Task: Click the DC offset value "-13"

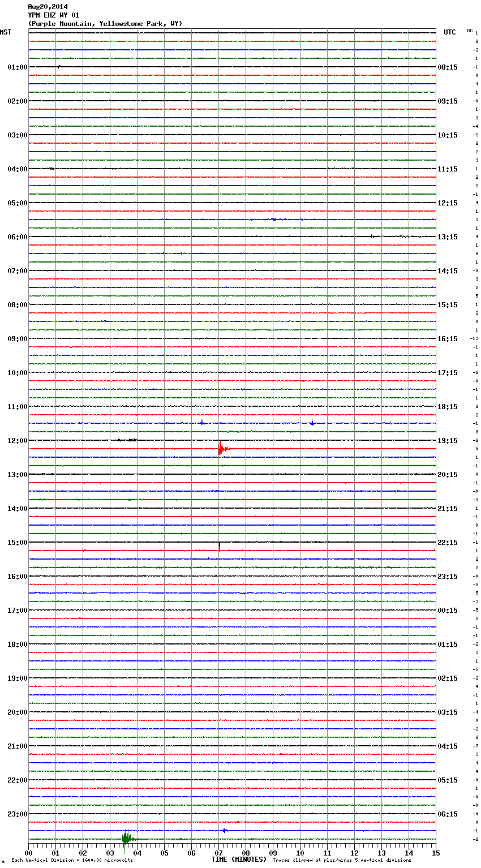Action: (474, 339)
